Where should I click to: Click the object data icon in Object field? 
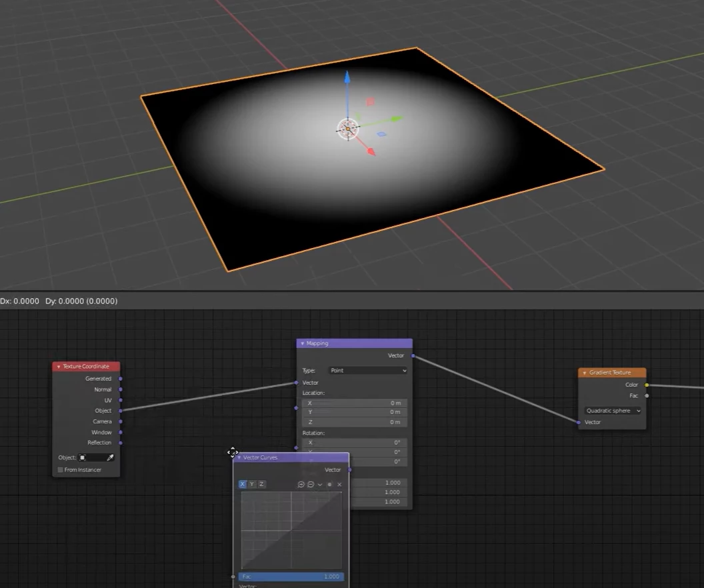click(x=83, y=457)
